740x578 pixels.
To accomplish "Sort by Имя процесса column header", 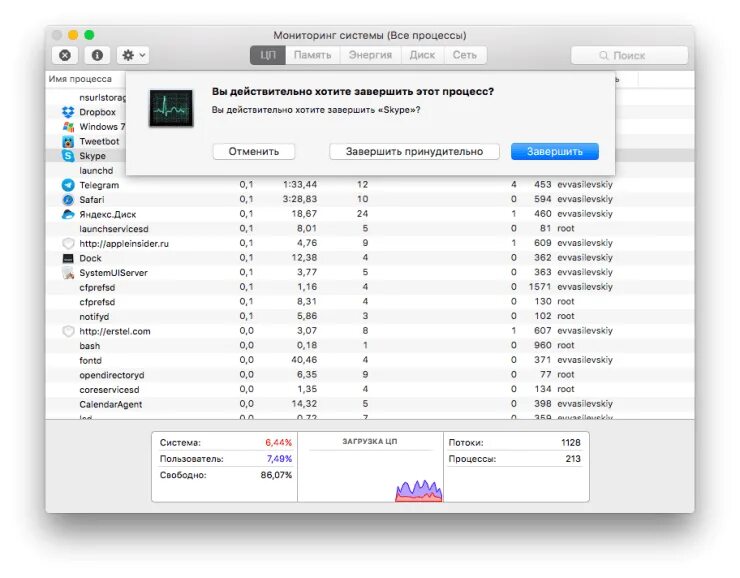I will tap(80, 79).
